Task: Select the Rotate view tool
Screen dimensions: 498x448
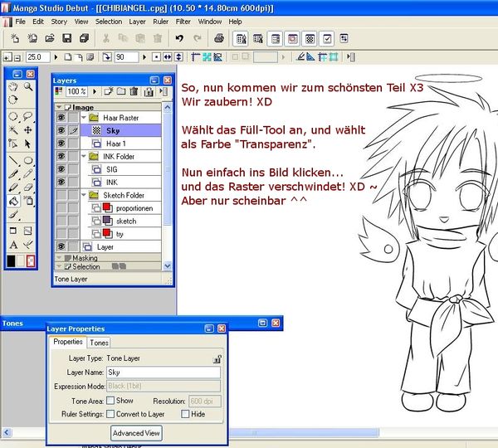Action: 12,100
